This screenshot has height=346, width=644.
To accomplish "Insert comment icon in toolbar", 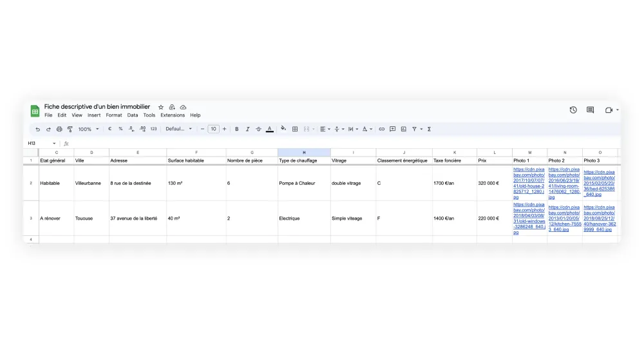I will tap(393, 129).
